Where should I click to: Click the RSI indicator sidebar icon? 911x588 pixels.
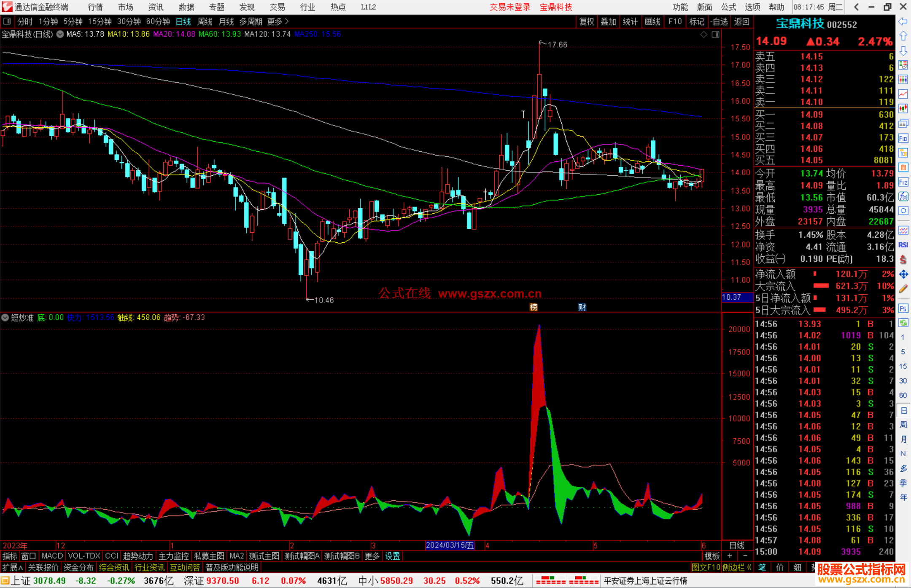(903, 245)
